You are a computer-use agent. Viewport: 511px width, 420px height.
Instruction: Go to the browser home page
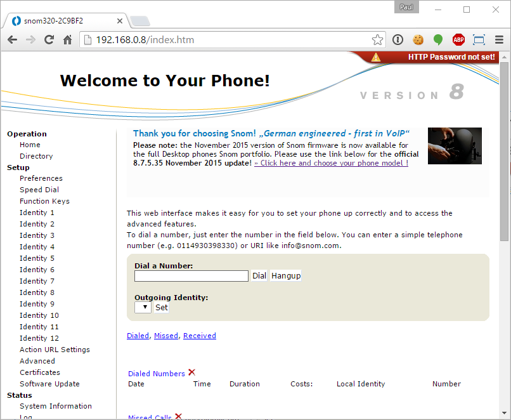(67, 40)
